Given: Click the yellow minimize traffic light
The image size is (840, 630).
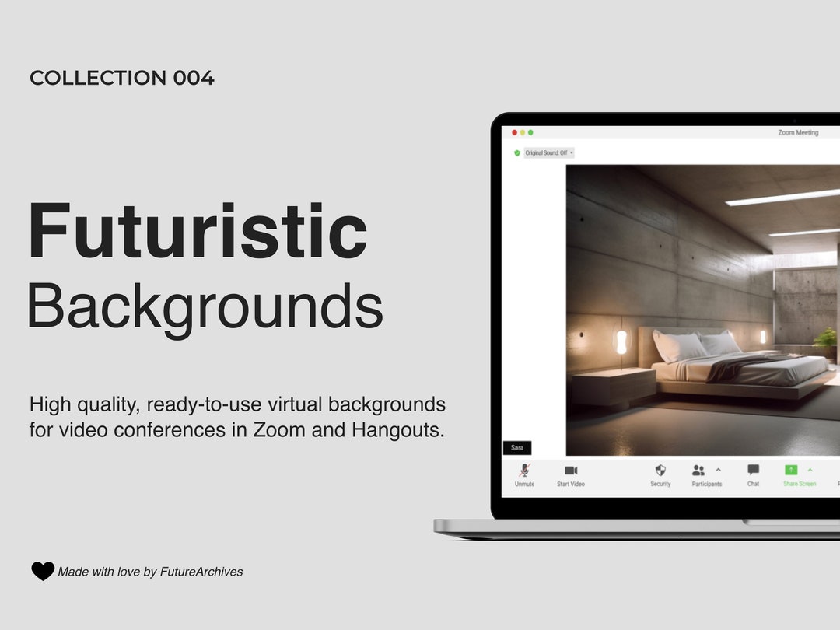Looking at the screenshot, I should coord(522,133).
